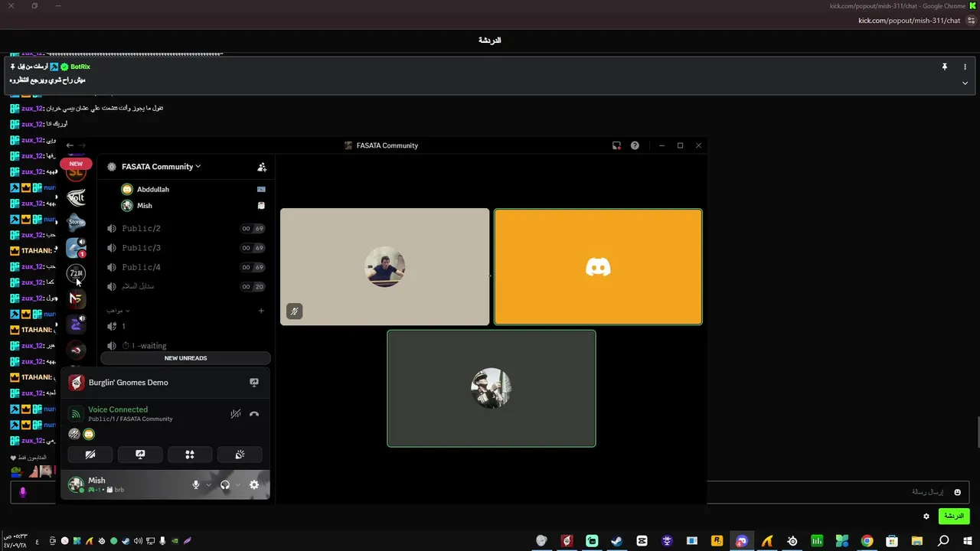Open Steam from the taskbar
The image size is (980, 551).
[x=616, y=541]
